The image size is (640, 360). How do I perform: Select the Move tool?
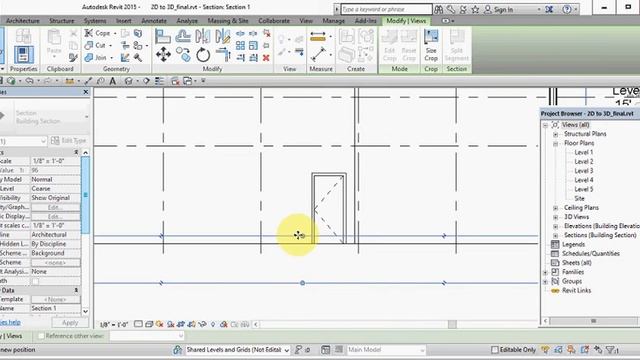[163, 54]
